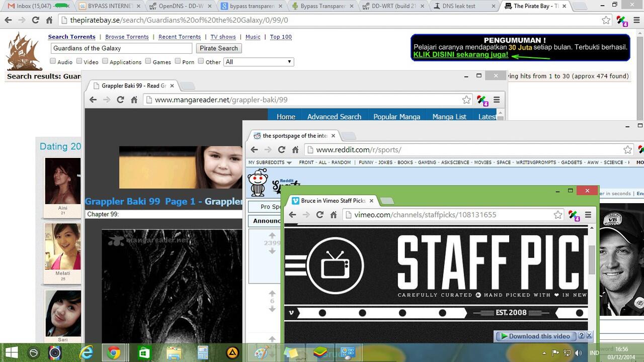The height and width of the screenshot is (362, 644).
Task: Open Chrome menu in Vimeo window
Action: click(x=588, y=215)
